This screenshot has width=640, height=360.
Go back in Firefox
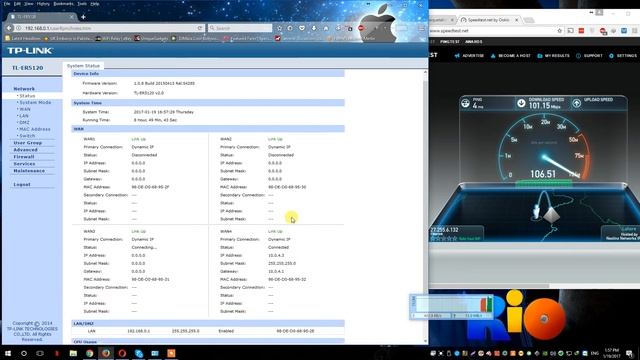point(9,28)
